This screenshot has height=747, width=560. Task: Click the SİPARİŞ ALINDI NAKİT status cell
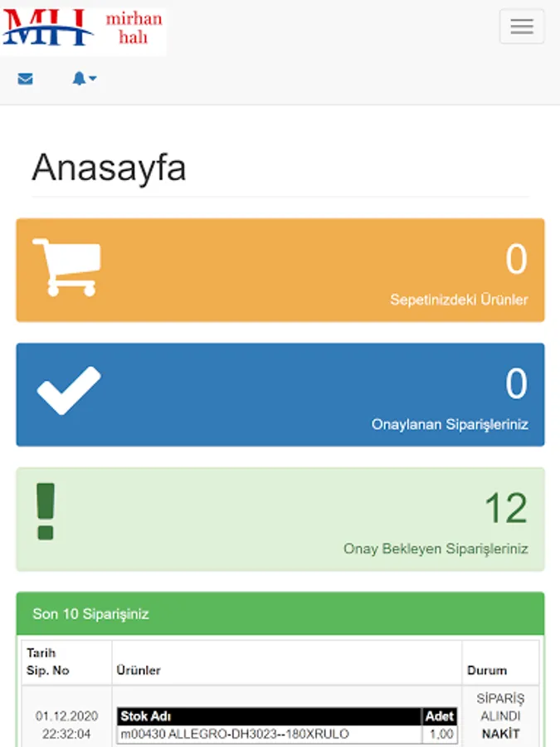(500, 716)
